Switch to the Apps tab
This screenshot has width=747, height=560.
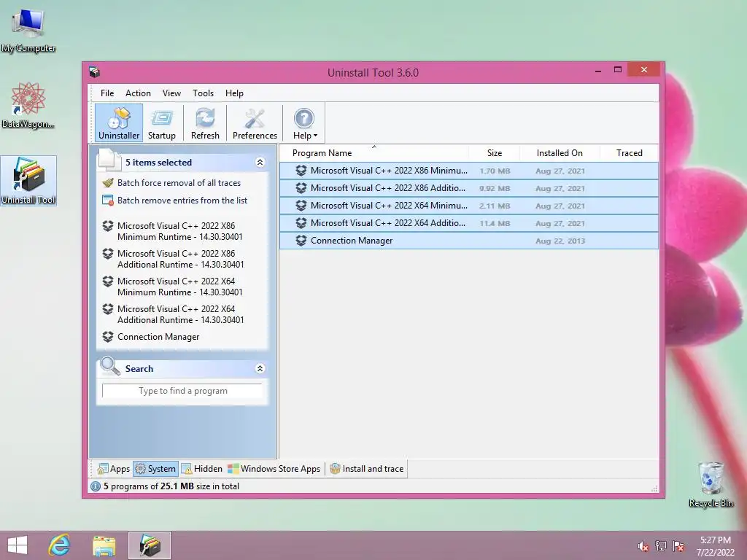pyautogui.click(x=114, y=469)
